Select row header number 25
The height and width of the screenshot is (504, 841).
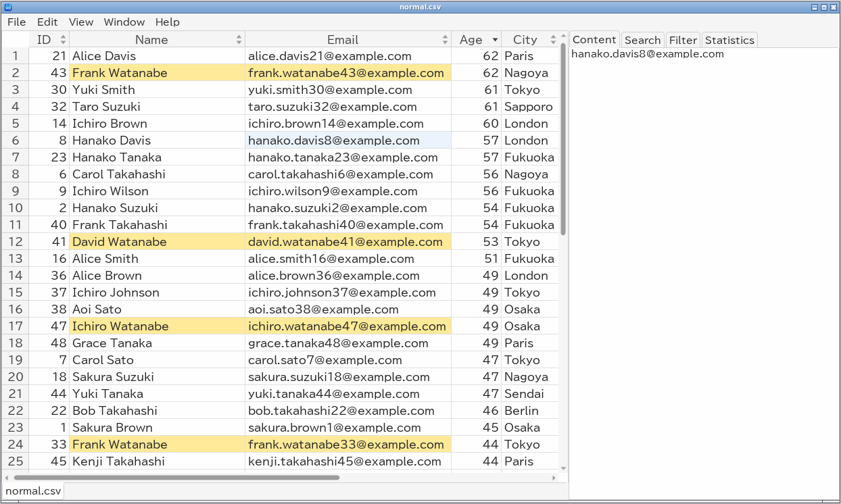15,461
